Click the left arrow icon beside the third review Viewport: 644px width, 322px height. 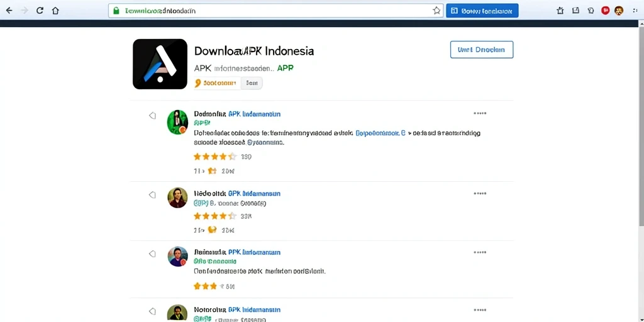click(x=152, y=253)
